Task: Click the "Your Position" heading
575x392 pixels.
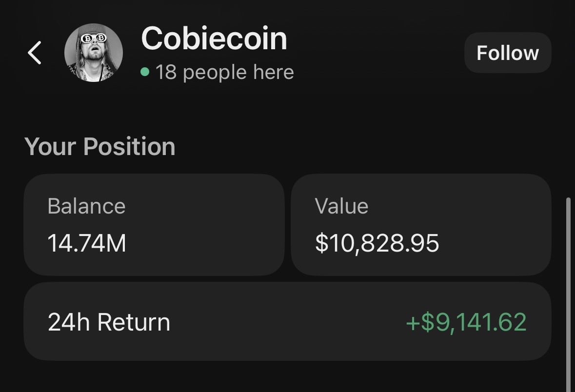Action: pyautogui.click(x=99, y=146)
